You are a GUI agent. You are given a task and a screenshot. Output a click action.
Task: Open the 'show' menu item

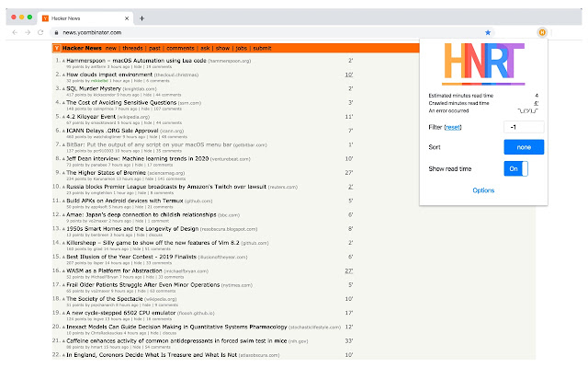(222, 48)
